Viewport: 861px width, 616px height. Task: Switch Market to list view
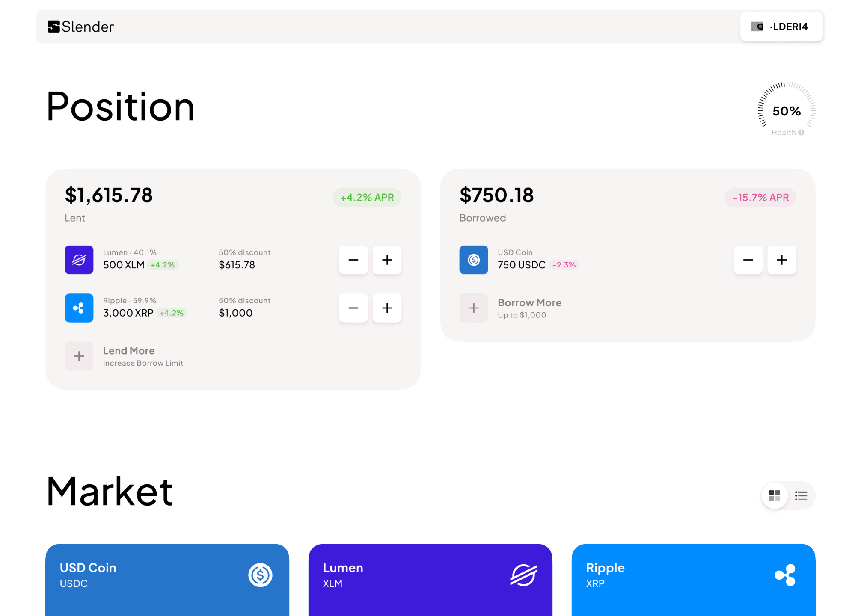click(x=801, y=495)
